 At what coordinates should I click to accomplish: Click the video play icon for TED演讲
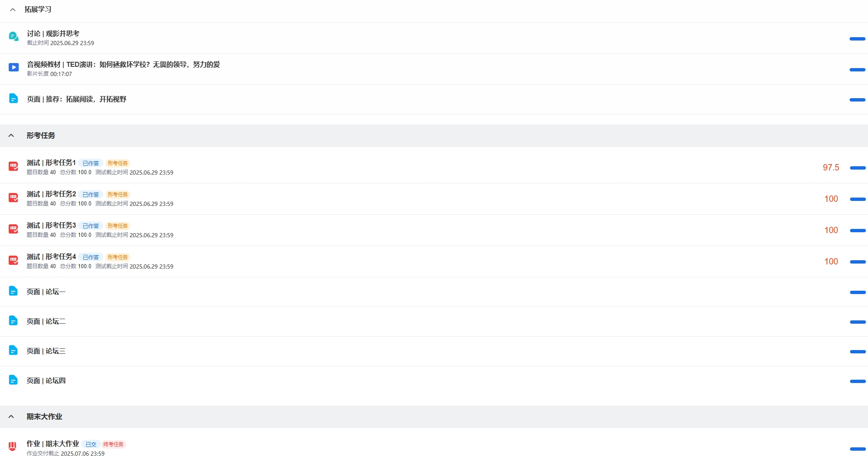click(13, 67)
